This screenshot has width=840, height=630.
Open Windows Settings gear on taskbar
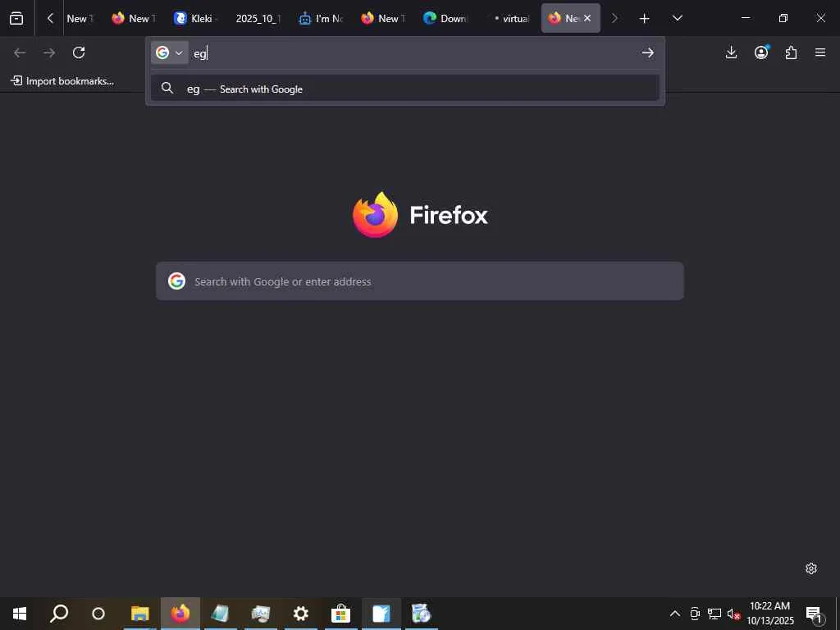(300, 614)
